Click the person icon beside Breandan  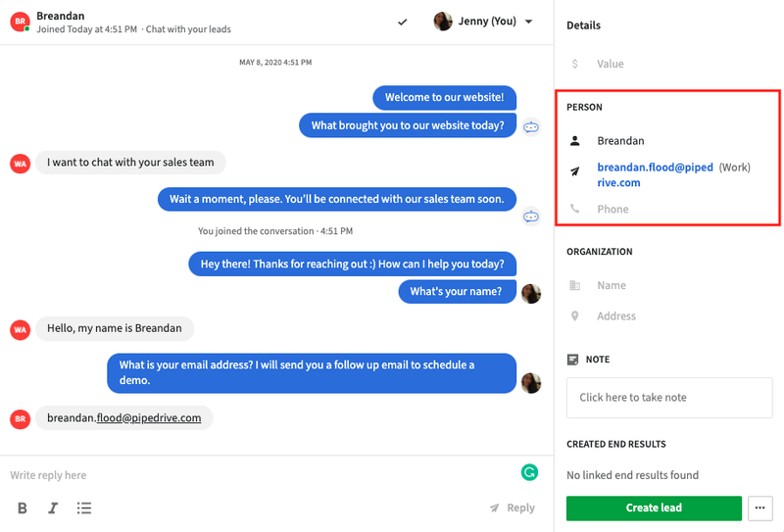tap(575, 141)
